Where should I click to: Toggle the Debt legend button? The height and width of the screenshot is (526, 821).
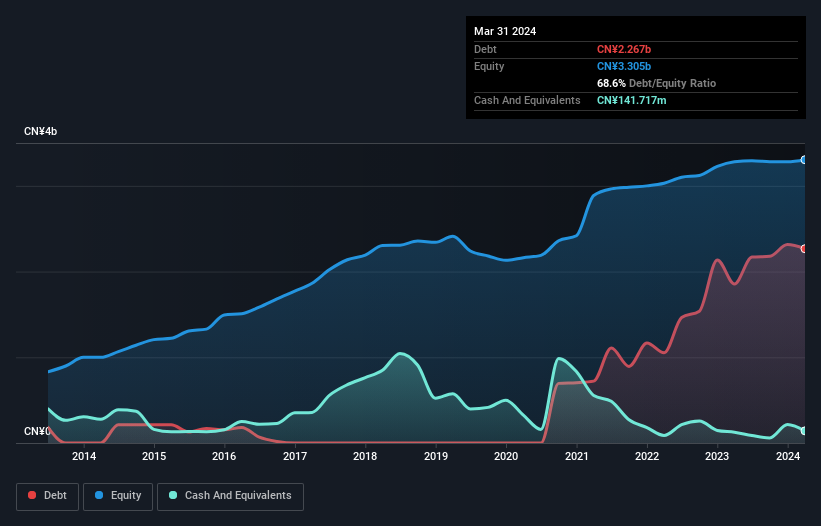click(x=48, y=496)
